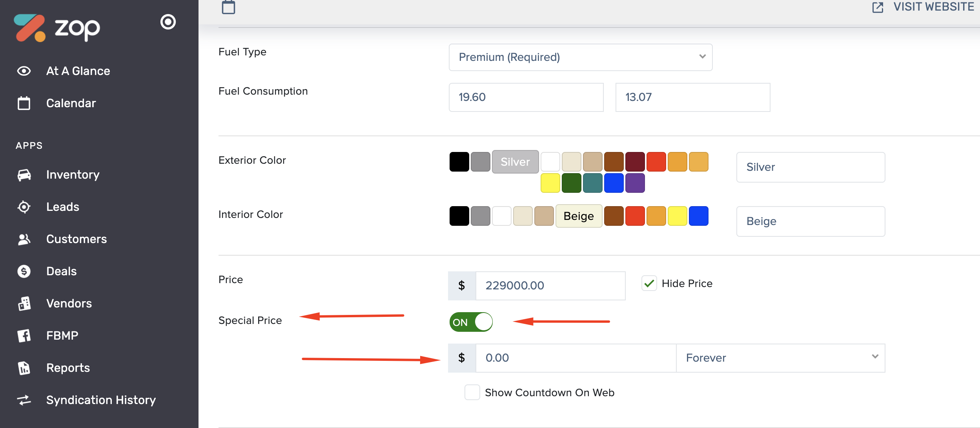The height and width of the screenshot is (428, 980).
Task: Click the Reports document icon
Action: pyautogui.click(x=24, y=368)
